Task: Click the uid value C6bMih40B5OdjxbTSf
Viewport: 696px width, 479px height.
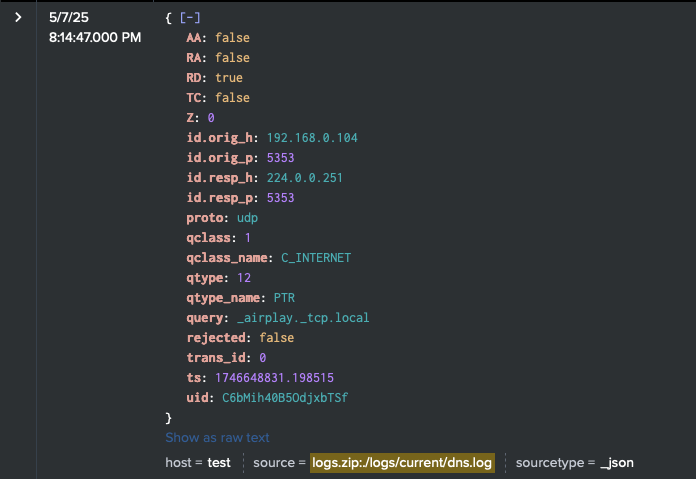Action: coord(285,398)
